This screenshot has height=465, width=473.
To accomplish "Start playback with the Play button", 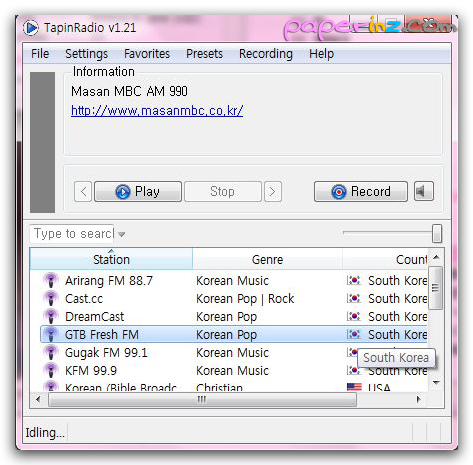I will coord(138,191).
